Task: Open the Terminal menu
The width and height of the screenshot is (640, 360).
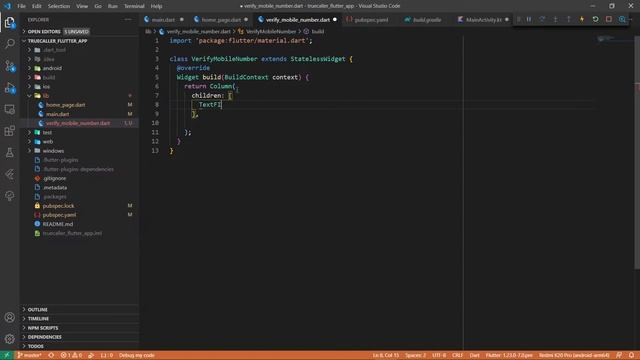Action: (x=134, y=6)
